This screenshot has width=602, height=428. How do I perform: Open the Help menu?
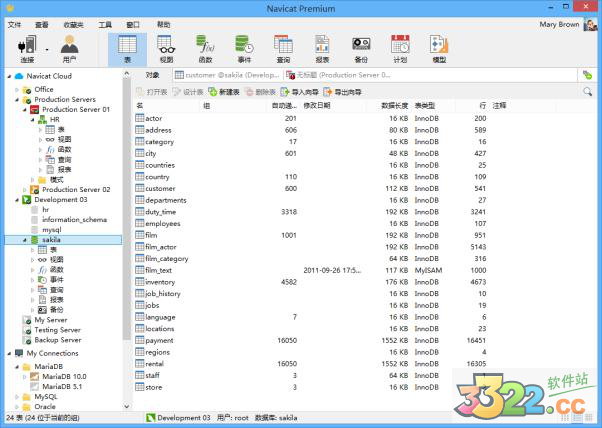click(x=163, y=25)
